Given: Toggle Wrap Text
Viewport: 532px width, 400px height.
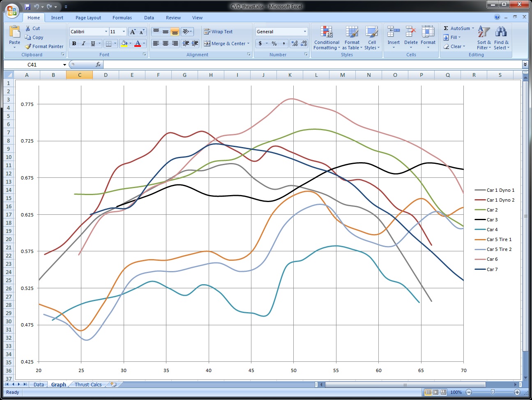Looking at the screenshot, I should [218, 32].
